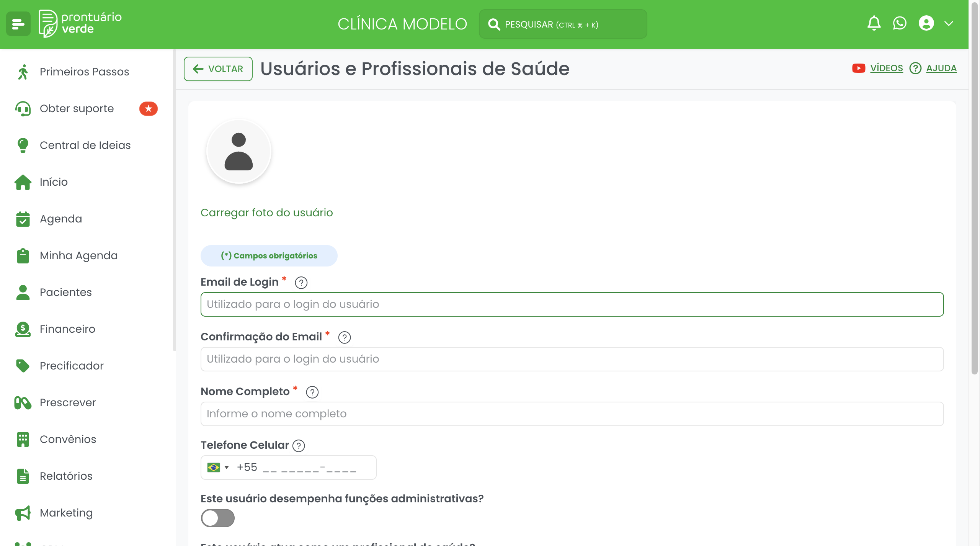This screenshot has height=546, width=980.
Task: Open the VÍDEOS link
Action: pos(886,68)
